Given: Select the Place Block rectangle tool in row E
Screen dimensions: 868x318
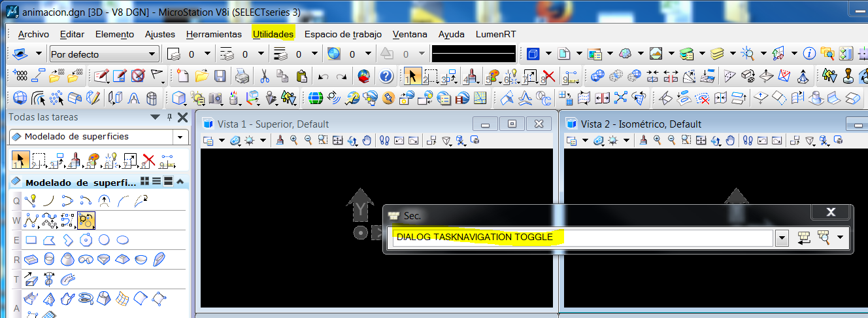Looking at the screenshot, I should coord(31,240).
